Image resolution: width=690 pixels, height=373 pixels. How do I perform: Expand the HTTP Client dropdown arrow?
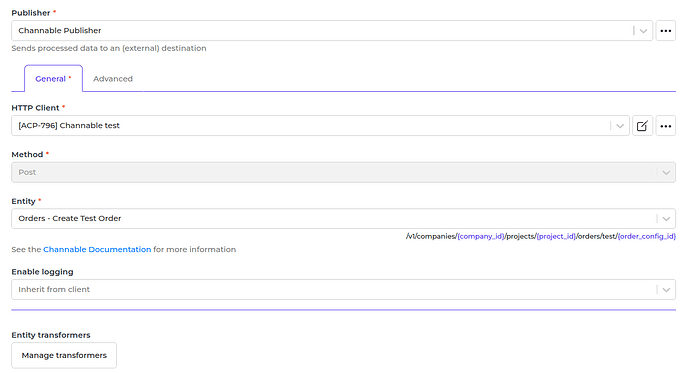point(620,126)
